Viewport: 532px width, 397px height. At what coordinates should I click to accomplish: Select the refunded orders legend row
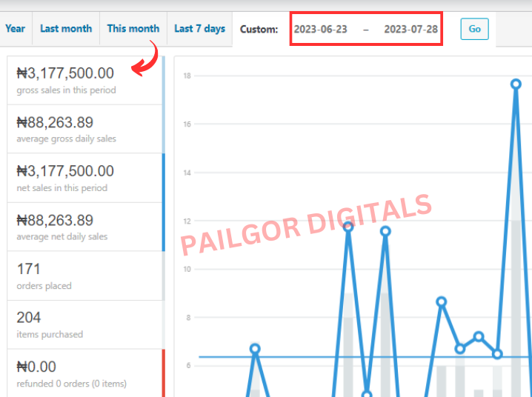85,373
